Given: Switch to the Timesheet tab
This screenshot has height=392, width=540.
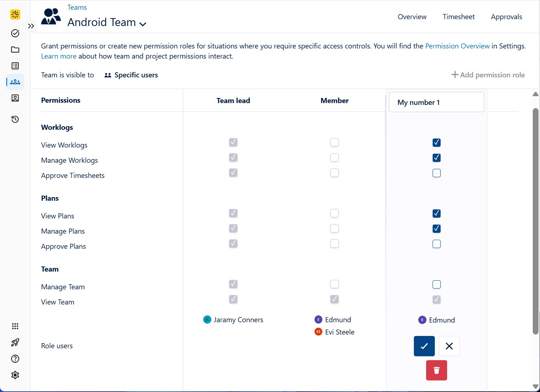Looking at the screenshot, I should pos(458,17).
